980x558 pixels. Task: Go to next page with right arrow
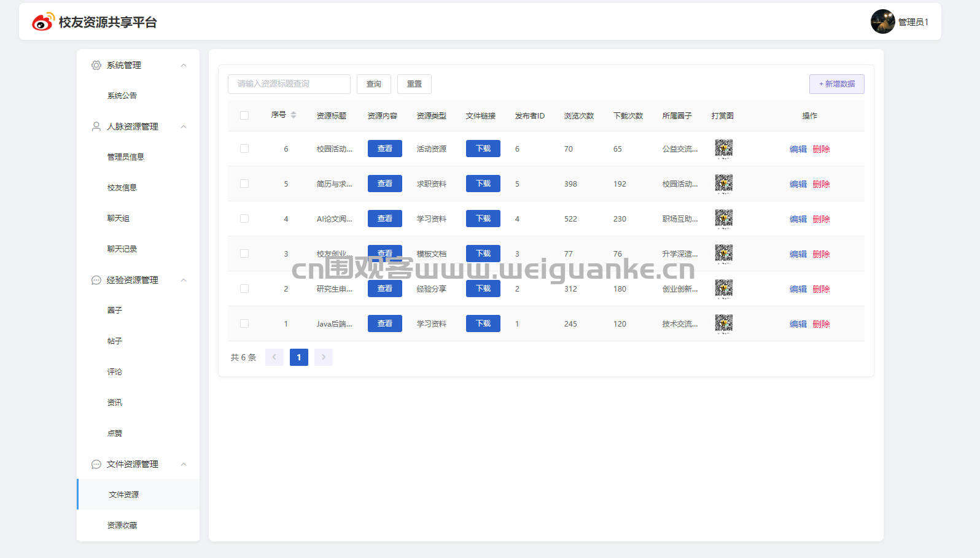324,357
